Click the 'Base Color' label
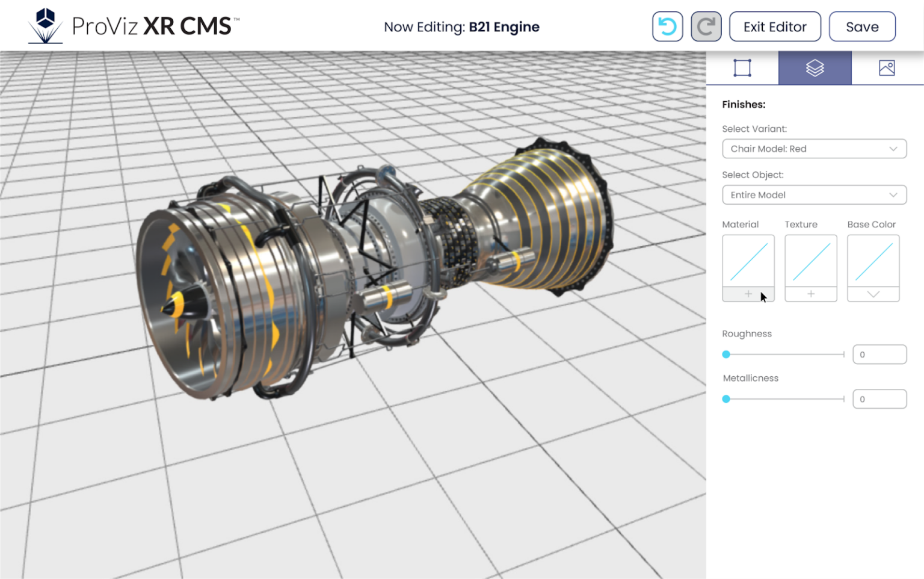 coord(872,224)
